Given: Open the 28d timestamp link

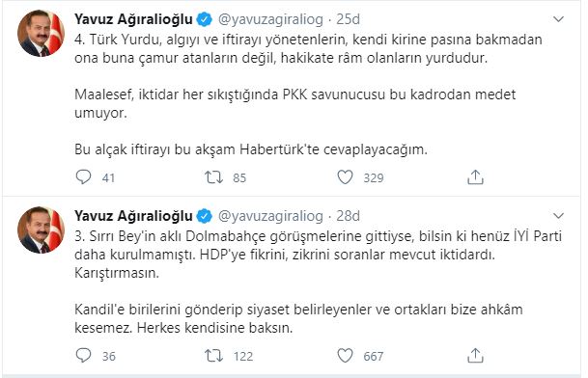Looking at the screenshot, I should [x=348, y=216].
